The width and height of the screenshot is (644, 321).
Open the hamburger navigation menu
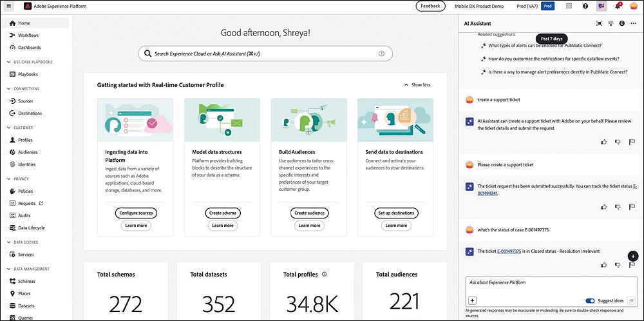[8, 6]
